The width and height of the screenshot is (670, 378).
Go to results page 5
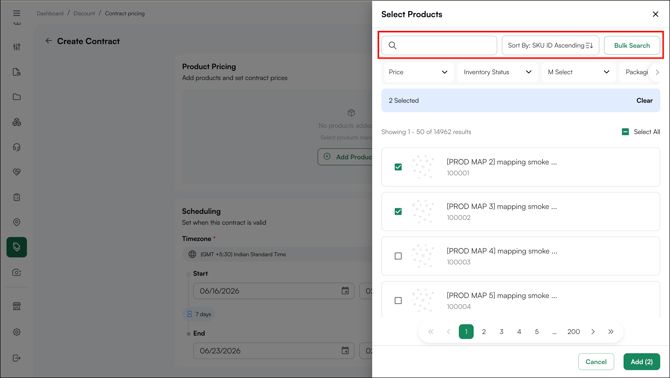537,331
